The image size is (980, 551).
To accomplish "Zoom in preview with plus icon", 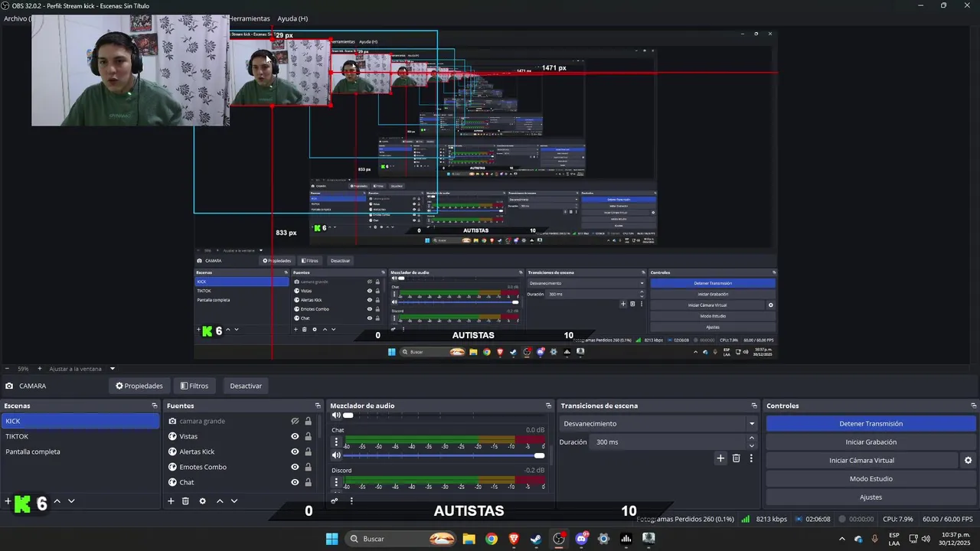I will tap(41, 369).
